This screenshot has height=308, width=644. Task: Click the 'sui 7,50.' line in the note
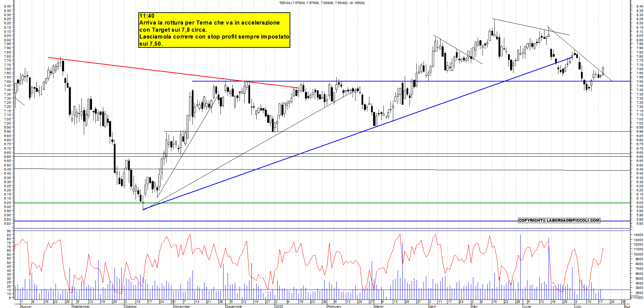151,44
